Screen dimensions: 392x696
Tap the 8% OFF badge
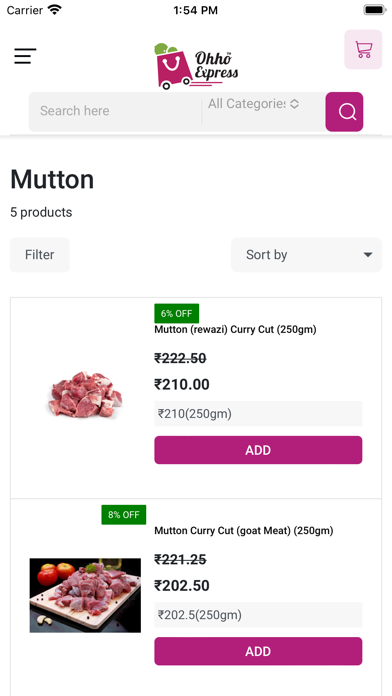pyautogui.click(x=123, y=515)
